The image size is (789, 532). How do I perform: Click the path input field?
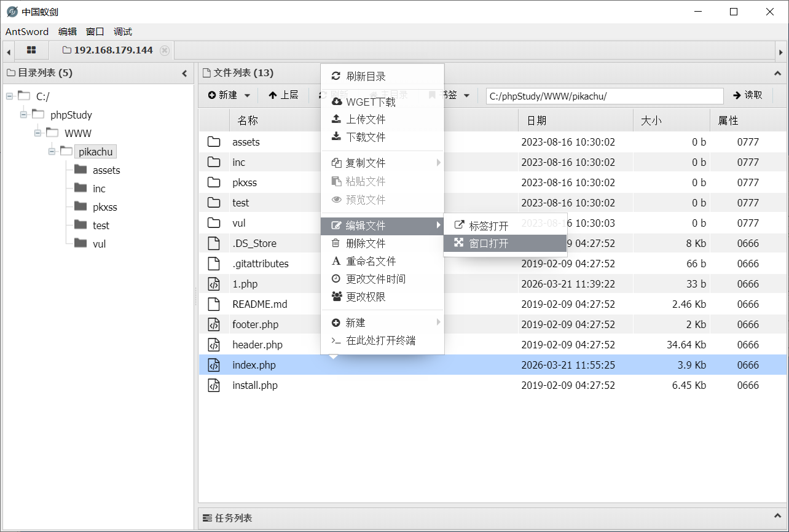click(x=605, y=96)
